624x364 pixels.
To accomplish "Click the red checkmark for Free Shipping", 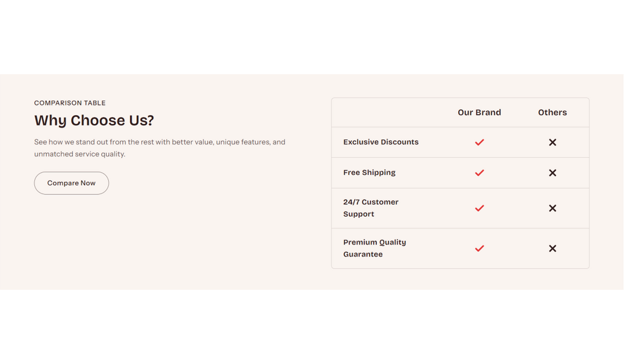I will click(x=479, y=173).
